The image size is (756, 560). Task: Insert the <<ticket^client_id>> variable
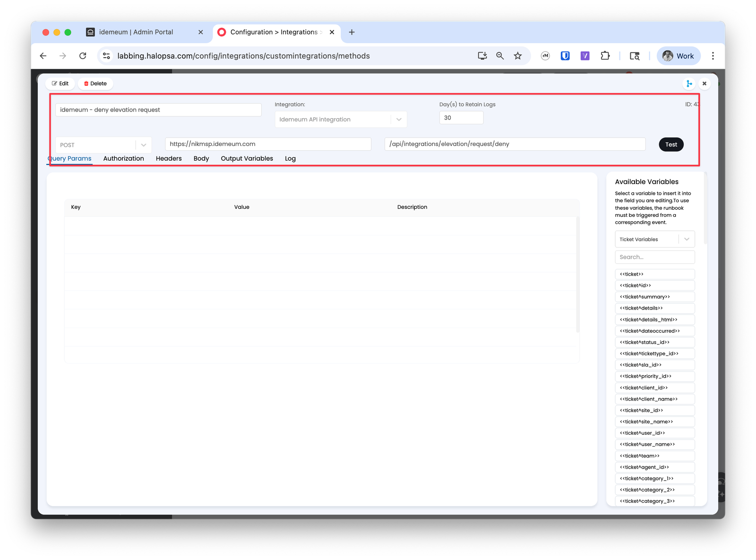(x=655, y=388)
